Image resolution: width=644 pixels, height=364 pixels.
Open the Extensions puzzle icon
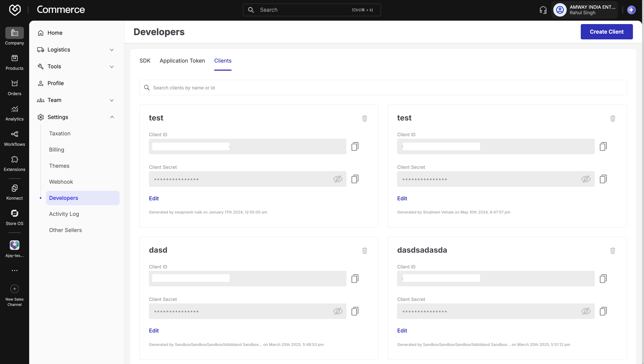click(14, 159)
